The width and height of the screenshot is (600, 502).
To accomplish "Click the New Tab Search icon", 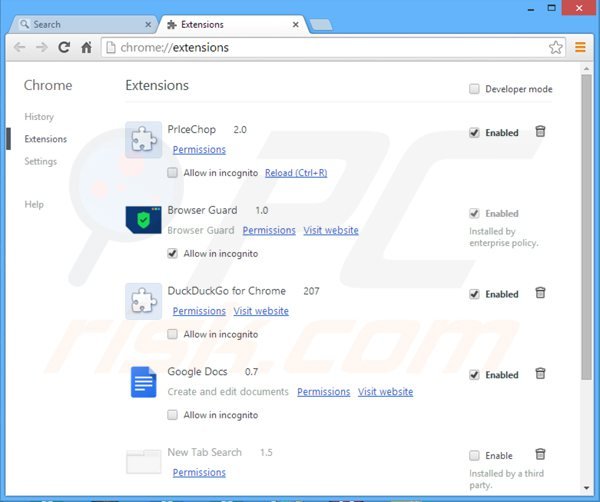I will [x=143, y=461].
